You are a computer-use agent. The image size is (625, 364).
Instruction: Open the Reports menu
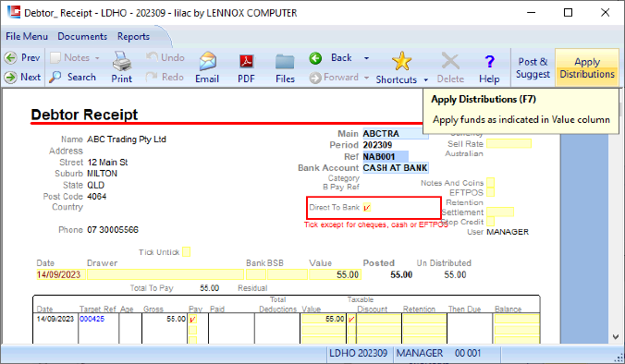tap(133, 36)
